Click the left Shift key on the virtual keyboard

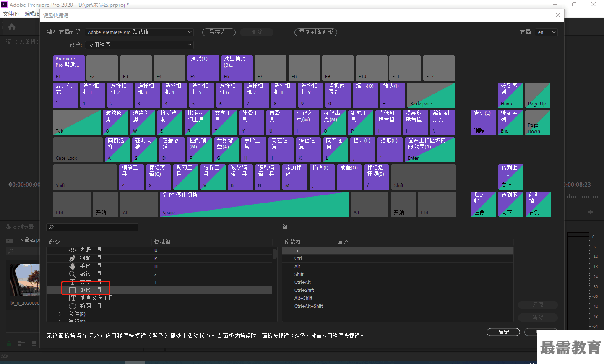pyautogui.click(x=85, y=177)
